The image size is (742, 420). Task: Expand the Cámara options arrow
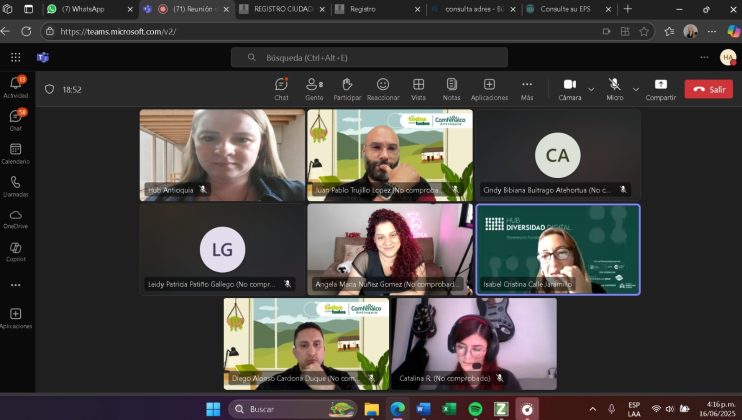[x=591, y=89]
